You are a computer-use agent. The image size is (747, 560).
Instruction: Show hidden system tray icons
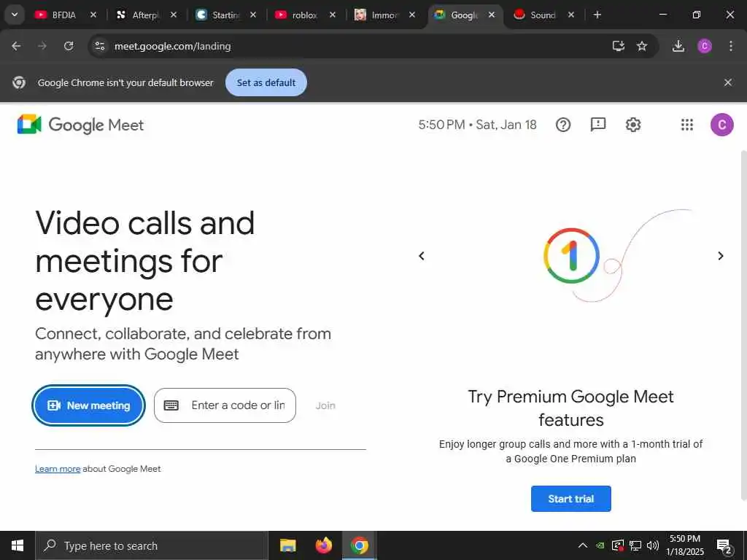pos(582,545)
